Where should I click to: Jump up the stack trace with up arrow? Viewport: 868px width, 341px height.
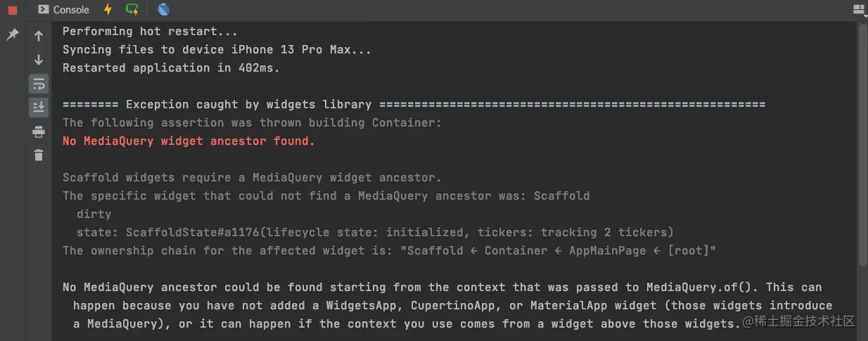[39, 36]
